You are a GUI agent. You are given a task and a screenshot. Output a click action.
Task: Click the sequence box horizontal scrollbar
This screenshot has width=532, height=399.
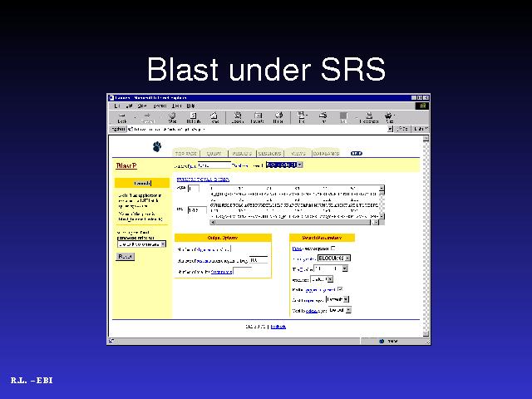click(294, 222)
